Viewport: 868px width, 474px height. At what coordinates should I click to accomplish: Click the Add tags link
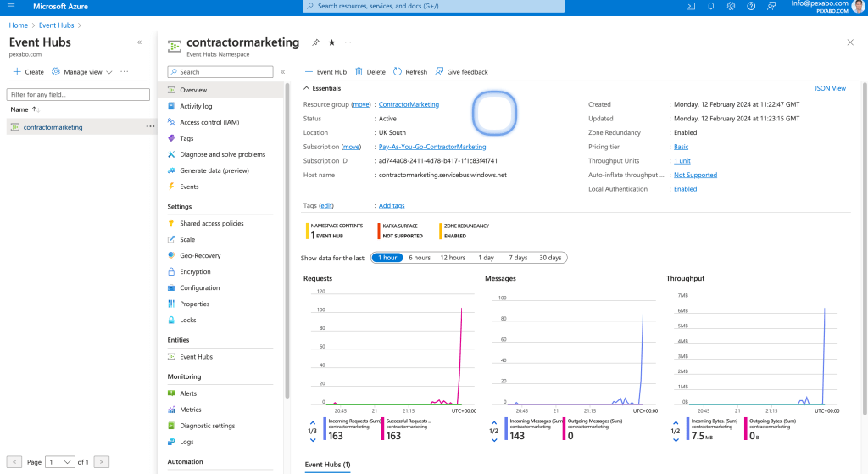pos(392,205)
